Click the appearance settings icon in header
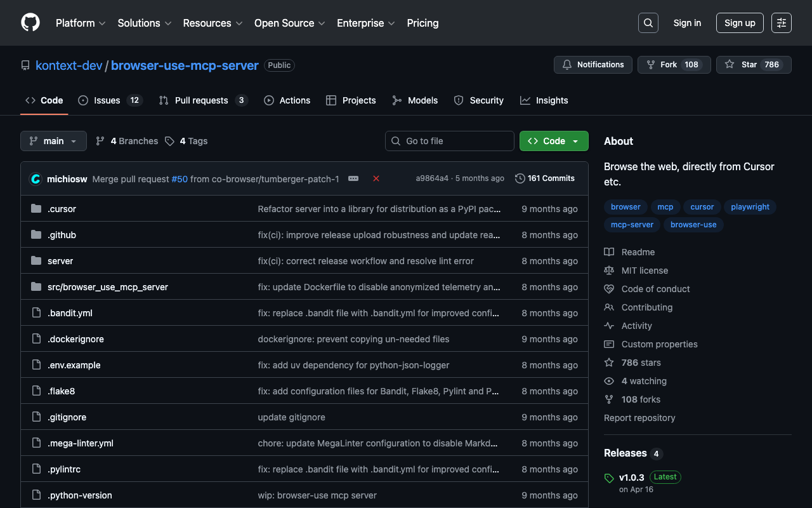 tap(781, 23)
